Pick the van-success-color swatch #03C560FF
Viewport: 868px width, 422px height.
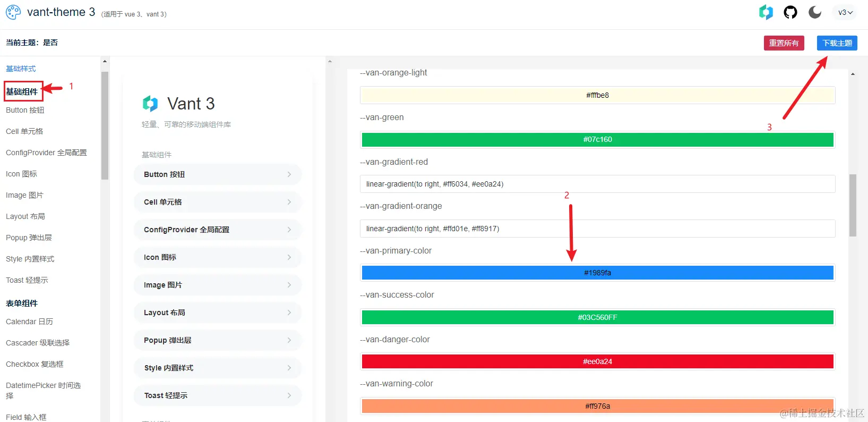(x=598, y=317)
